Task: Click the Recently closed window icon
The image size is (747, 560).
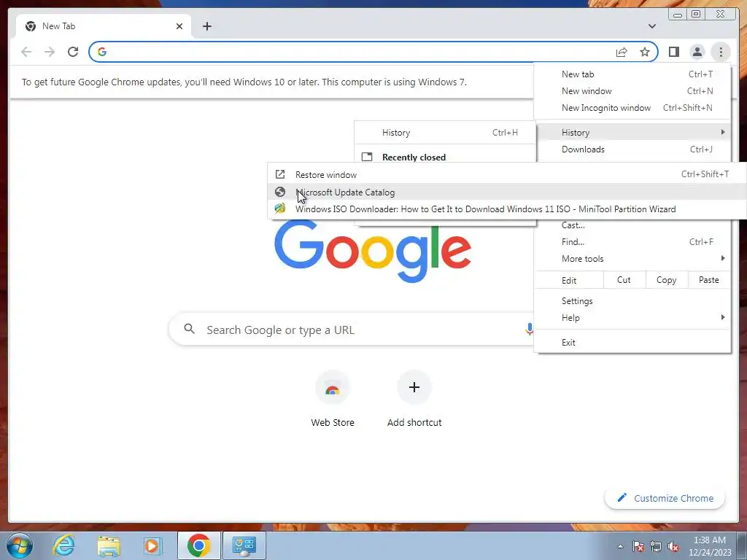Action: (x=367, y=157)
